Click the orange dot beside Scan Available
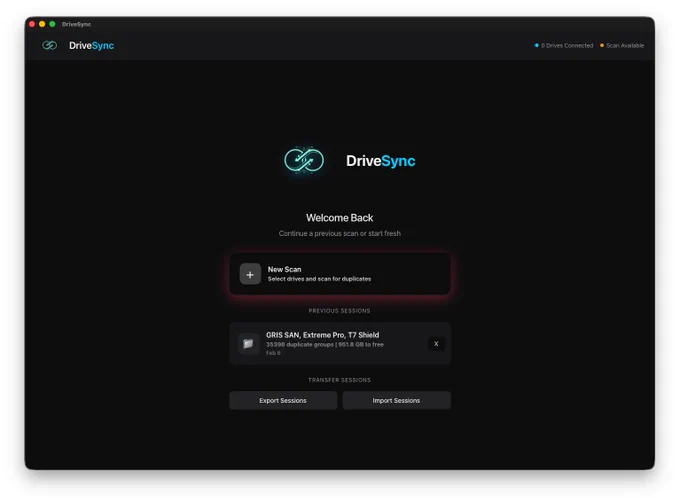 (602, 45)
